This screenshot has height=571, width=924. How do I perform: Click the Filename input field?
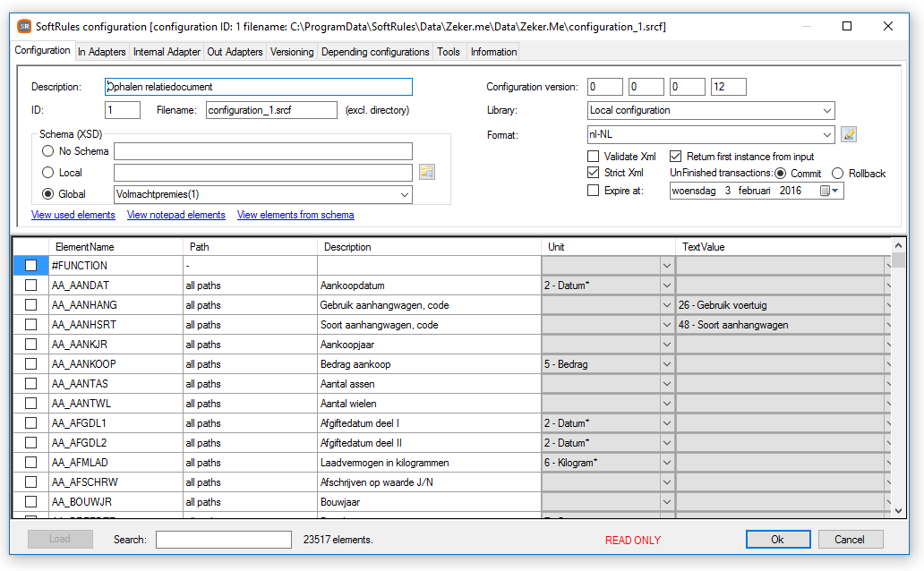pos(271,110)
